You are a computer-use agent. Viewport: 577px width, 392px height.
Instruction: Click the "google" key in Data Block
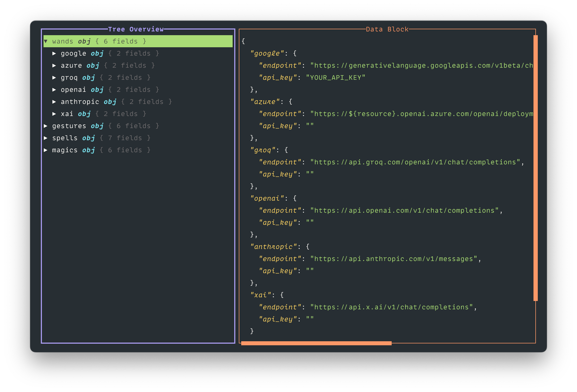pos(267,53)
